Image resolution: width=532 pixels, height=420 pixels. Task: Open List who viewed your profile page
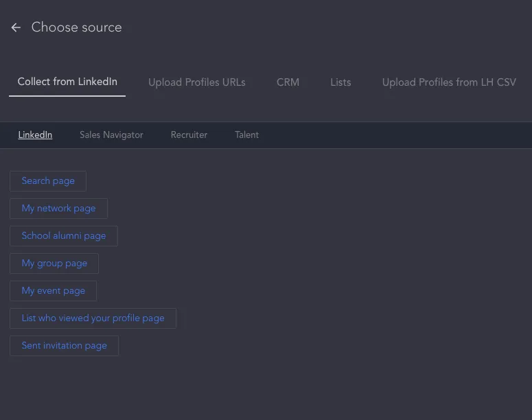click(x=93, y=318)
